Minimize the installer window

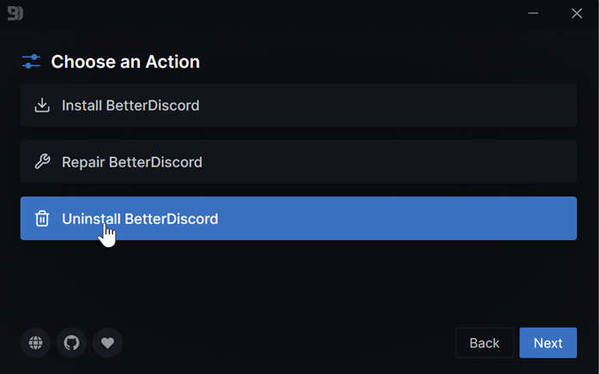(533, 13)
